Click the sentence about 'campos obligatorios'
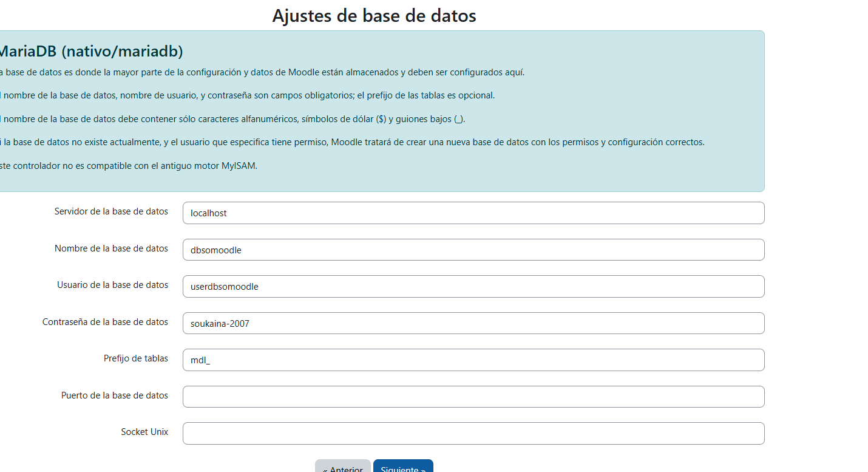This screenshot has width=868, height=472. 248,95
